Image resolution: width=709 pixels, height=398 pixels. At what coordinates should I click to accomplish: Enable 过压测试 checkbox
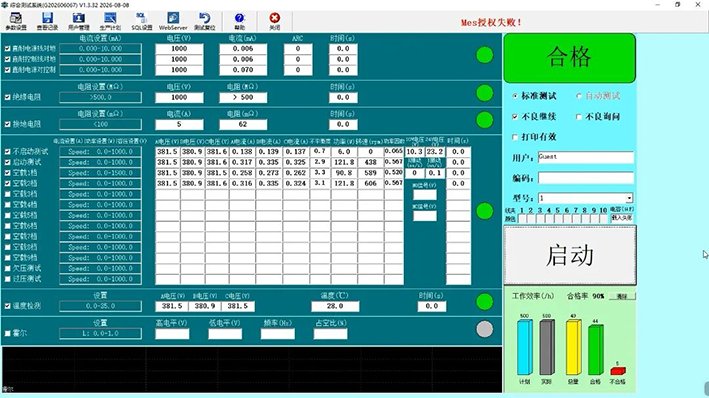[x=7, y=279]
